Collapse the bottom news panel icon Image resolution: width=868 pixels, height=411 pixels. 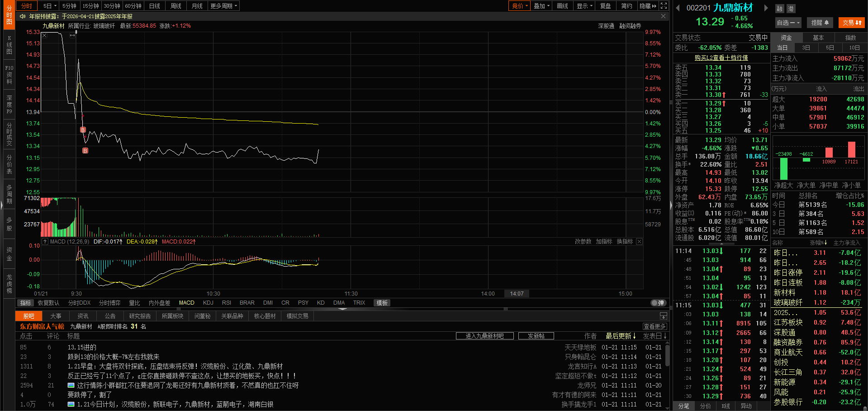(664, 316)
